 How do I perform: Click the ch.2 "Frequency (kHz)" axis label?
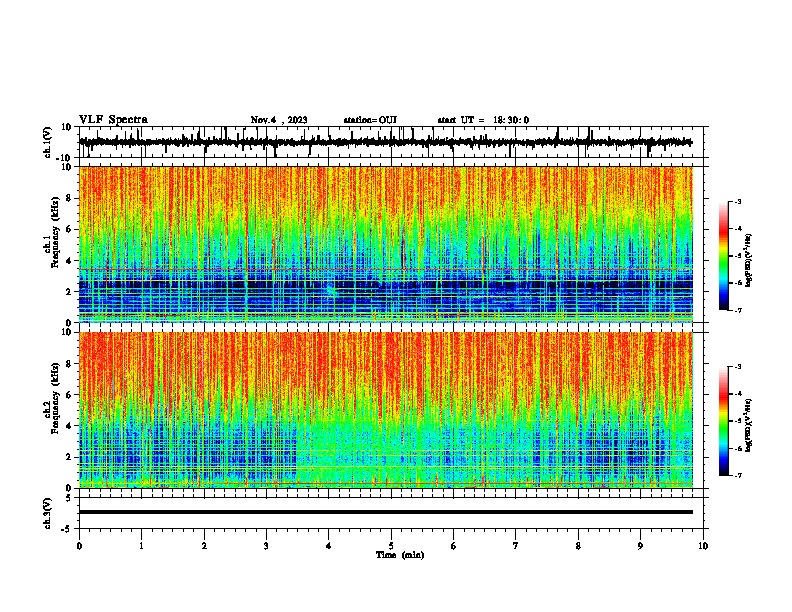pos(55,398)
